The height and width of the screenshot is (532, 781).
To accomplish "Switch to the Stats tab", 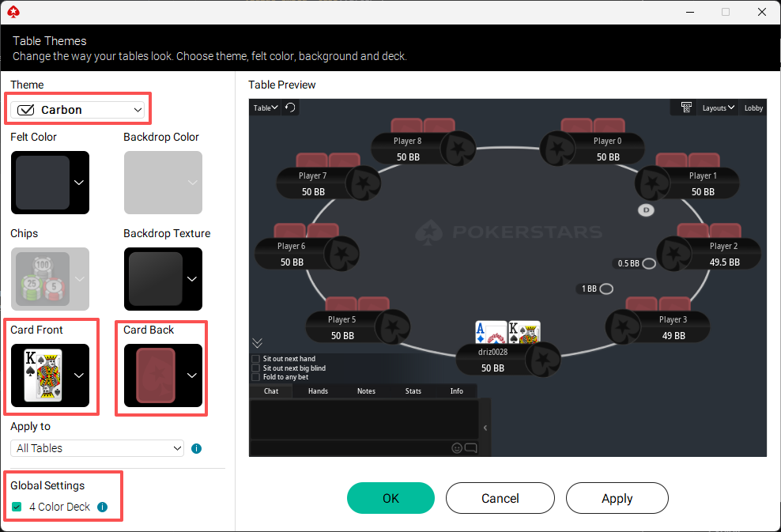I will (x=413, y=391).
